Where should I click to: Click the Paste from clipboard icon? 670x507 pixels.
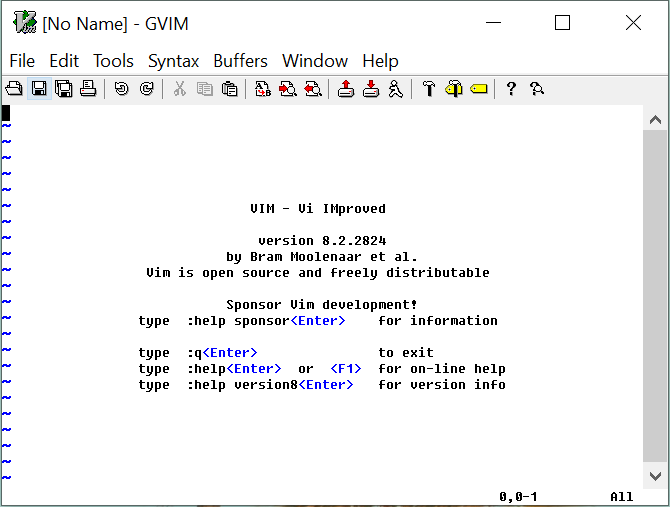(229, 89)
